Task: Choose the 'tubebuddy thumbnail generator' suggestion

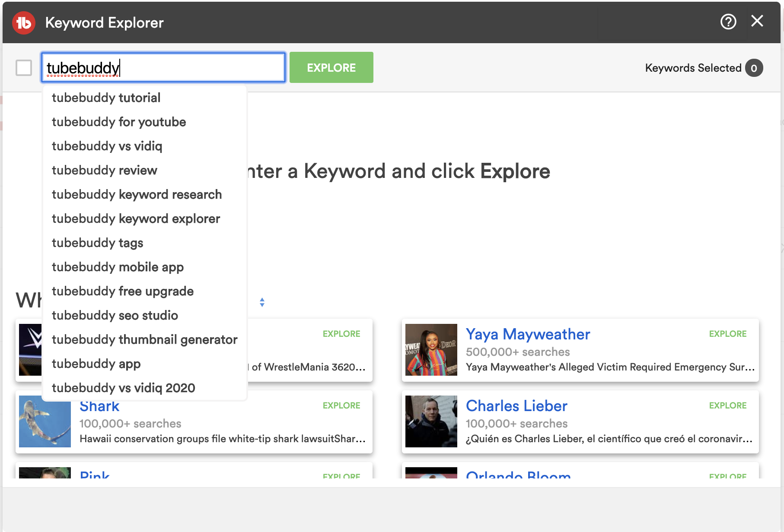Action: pos(145,339)
